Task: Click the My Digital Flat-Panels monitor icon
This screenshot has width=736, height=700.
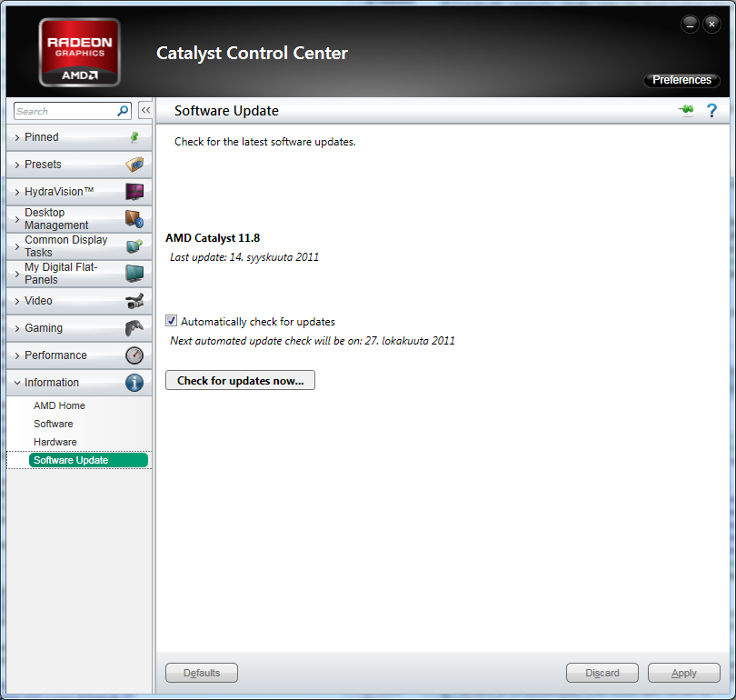Action: pyautogui.click(x=134, y=274)
